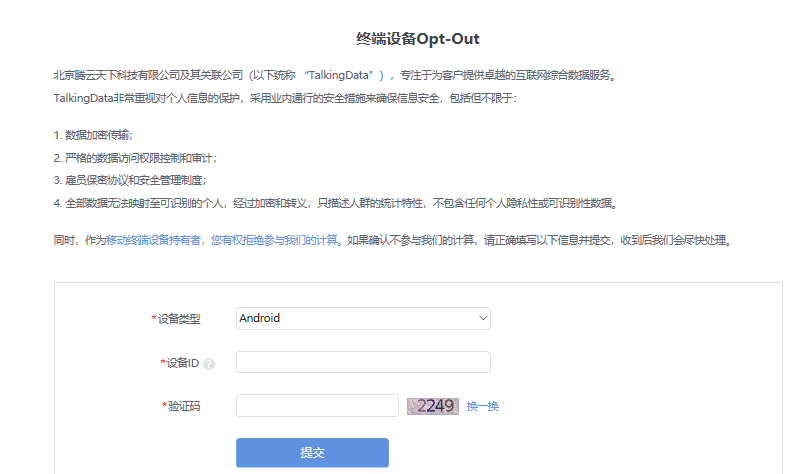Click the blue 提交 submit button

pos(312,452)
